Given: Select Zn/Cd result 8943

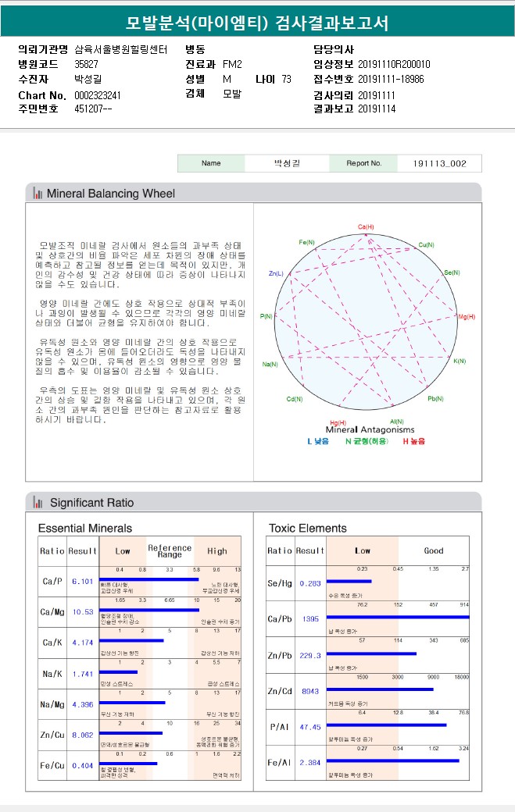Looking at the screenshot, I should coord(310,691).
